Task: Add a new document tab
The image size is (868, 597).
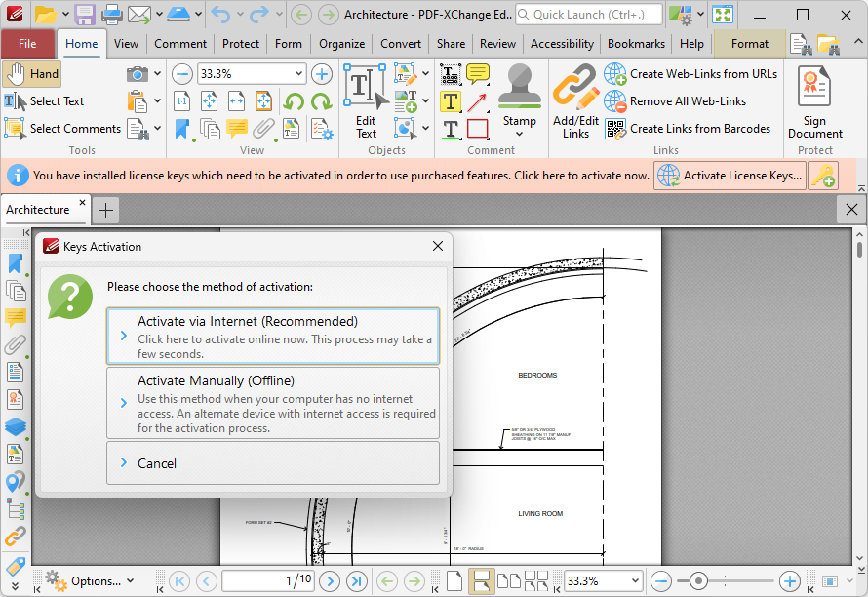Action: 105,210
